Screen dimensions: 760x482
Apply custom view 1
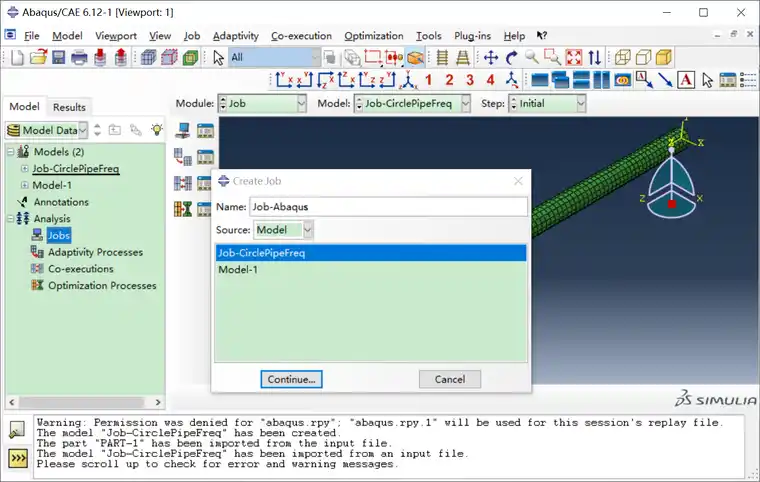pyautogui.click(x=428, y=80)
